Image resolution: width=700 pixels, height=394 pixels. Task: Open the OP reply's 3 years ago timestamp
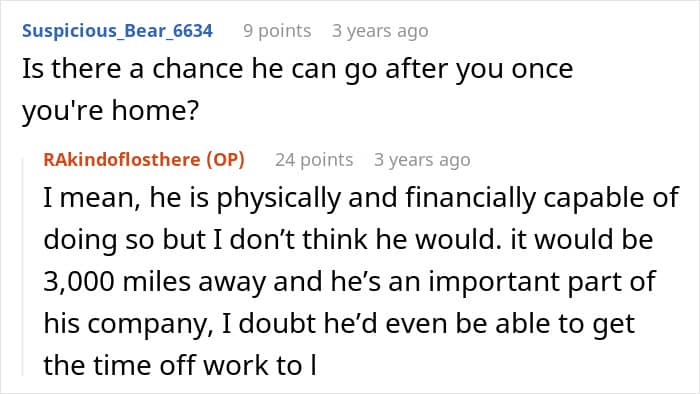[422, 160]
